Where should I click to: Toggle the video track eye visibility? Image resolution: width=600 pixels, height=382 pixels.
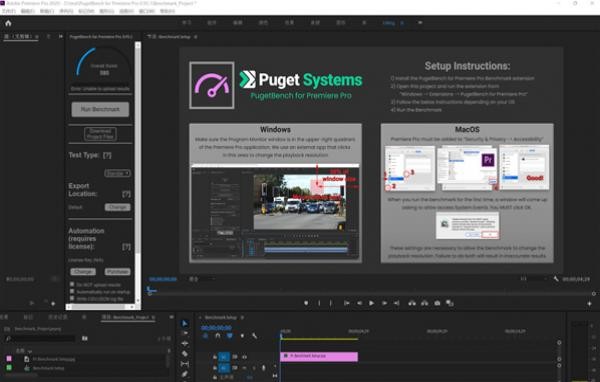[x=245, y=357]
